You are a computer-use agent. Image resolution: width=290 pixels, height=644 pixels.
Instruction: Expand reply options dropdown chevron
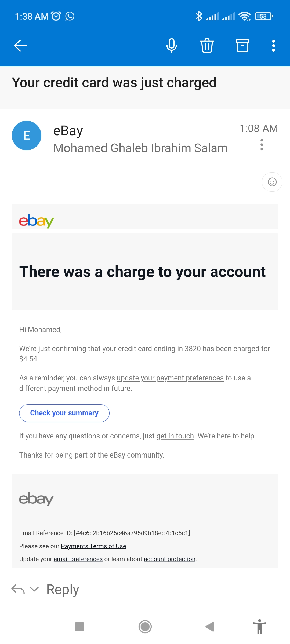pos(34,589)
